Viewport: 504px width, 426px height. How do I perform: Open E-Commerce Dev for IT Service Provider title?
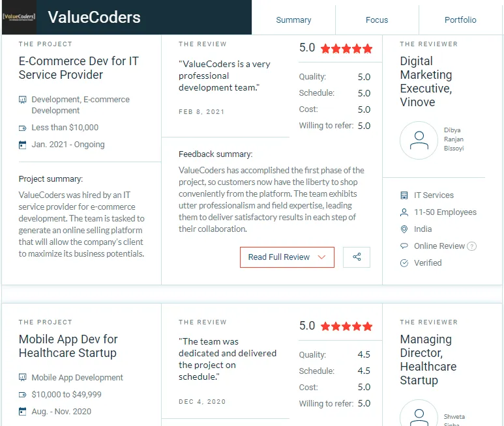point(79,68)
